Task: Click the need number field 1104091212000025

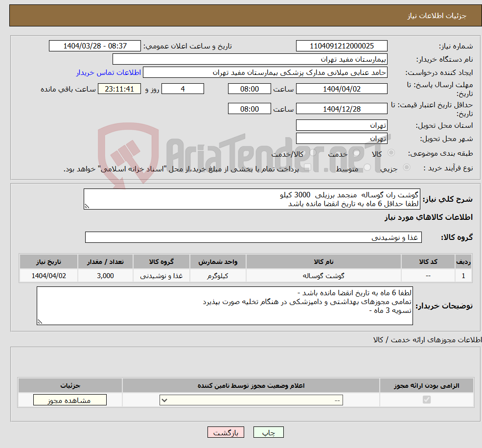Action: coord(342,46)
